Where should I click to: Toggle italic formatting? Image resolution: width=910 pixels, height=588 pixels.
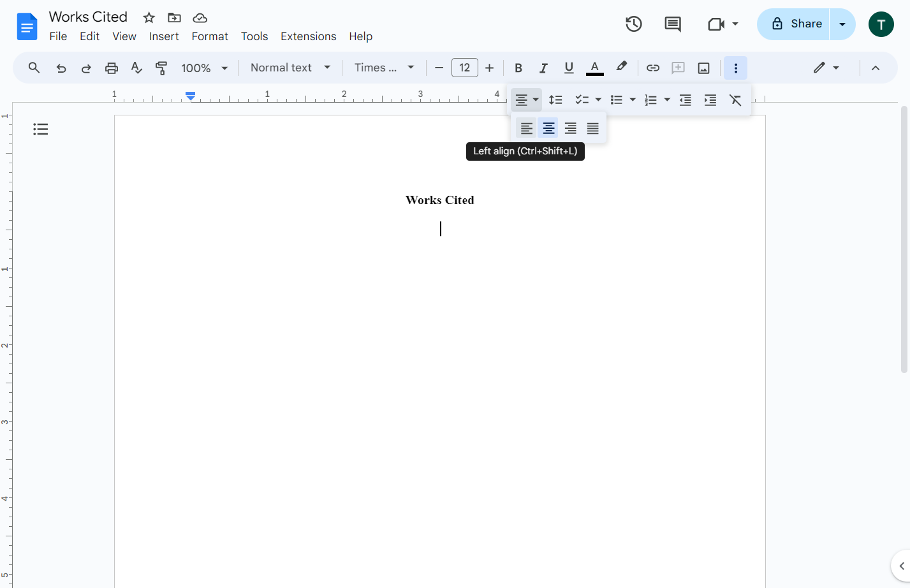pos(543,68)
